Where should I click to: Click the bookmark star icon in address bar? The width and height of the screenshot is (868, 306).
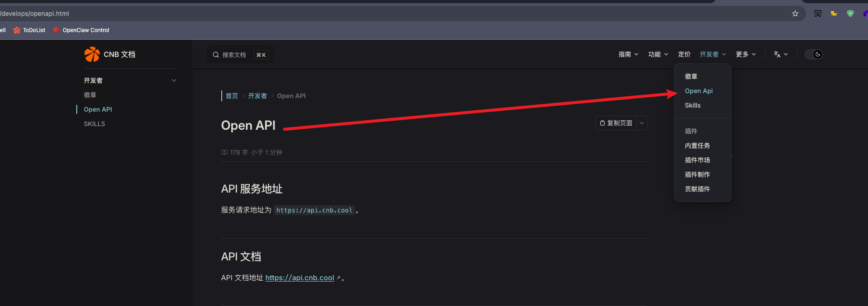[795, 14]
